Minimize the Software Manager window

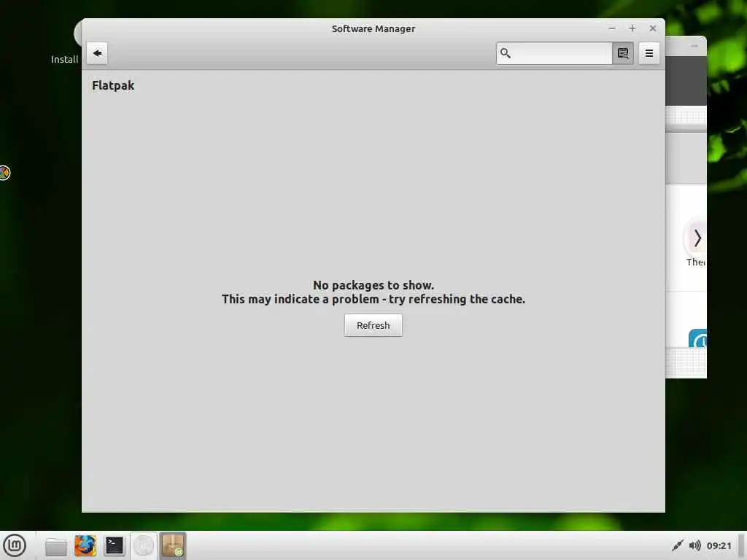tap(612, 28)
